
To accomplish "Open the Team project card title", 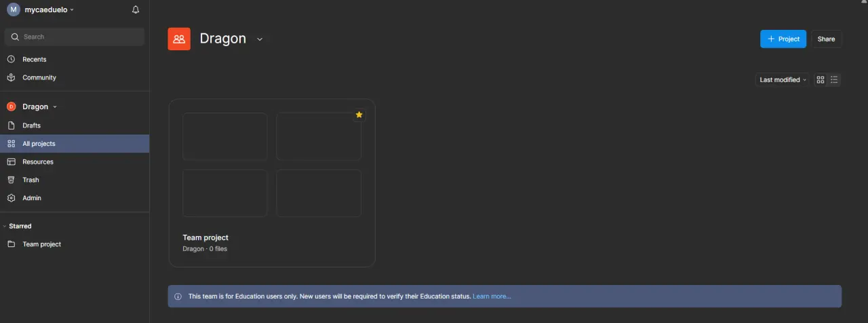I will click(x=205, y=237).
